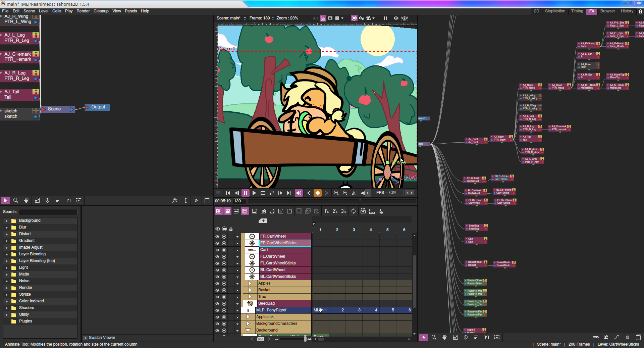This screenshot has height=348, width=644.
Task: Hide the Cart layer with eye toggle
Action: pos(217,250)
